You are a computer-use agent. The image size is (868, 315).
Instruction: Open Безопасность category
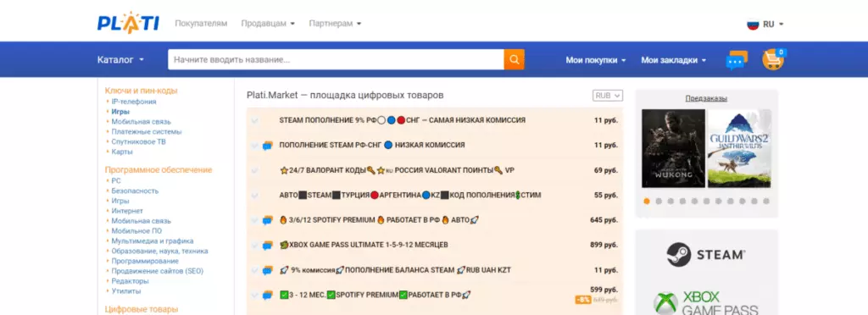[x=135, y=191]
